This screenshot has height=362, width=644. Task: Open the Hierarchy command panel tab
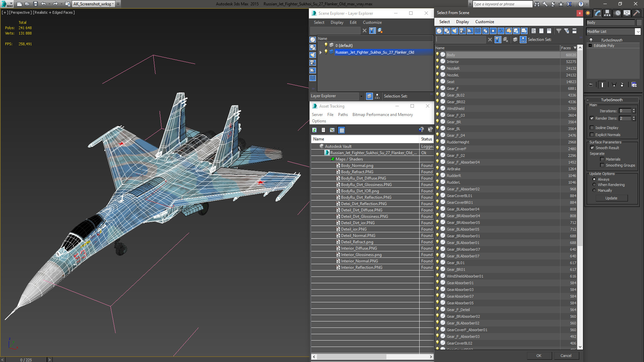click(x=607, y=13)
